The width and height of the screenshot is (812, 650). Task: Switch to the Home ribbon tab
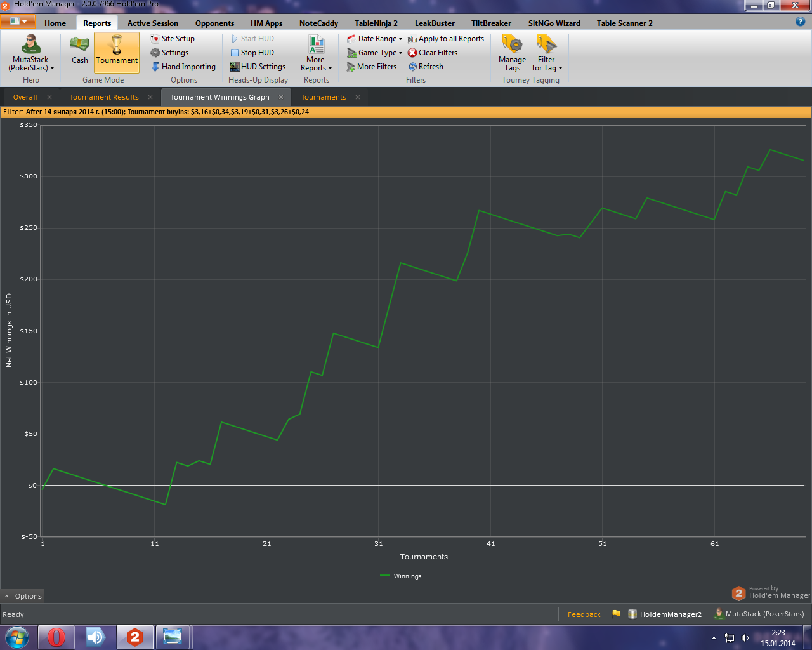coord(55,23)
